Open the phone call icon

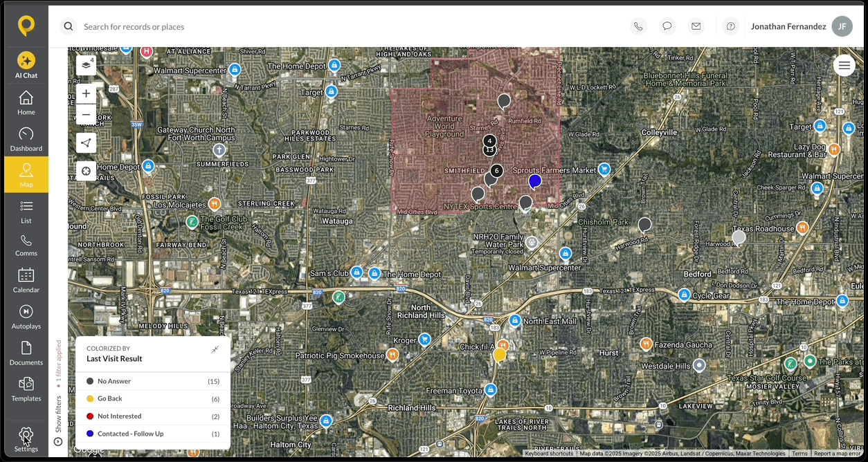pos(638,26)
